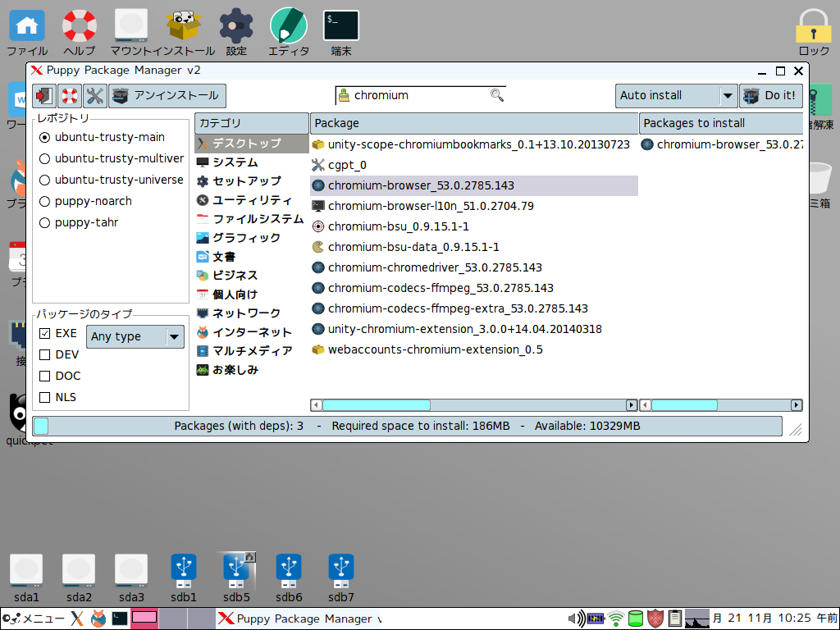Enable the DOC package type checkbox
This screenshot has height=630, width=840.
(45, 376)
